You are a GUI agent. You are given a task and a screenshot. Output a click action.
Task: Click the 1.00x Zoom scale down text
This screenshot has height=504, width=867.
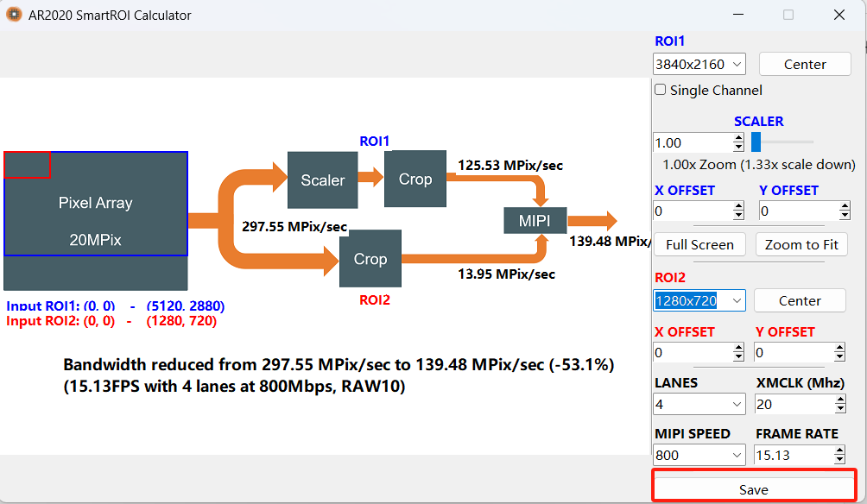click(x=758, y=165)
